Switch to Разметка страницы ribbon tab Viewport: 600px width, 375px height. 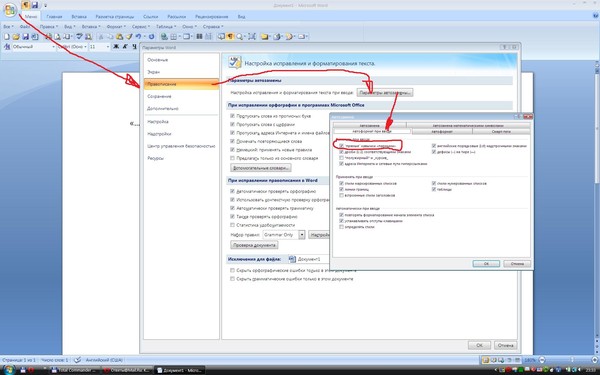(114, 16)
